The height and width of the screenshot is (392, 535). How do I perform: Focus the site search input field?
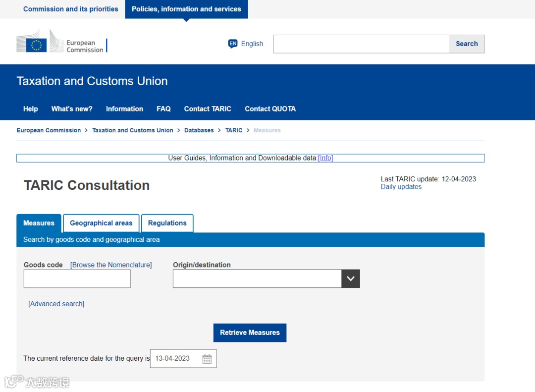point(361,44)
